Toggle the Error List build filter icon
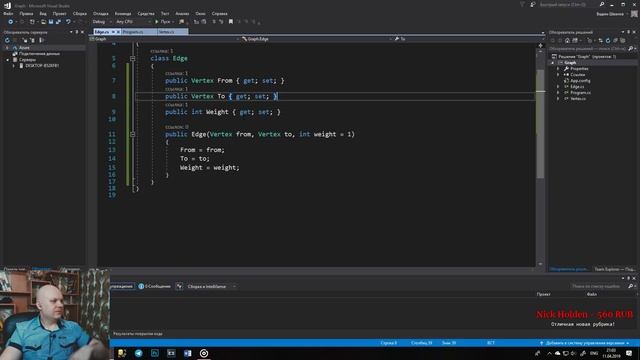 tap(179, 286)
